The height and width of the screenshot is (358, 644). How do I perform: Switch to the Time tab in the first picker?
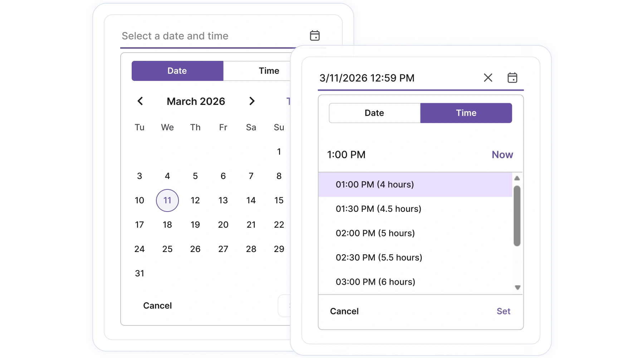pyautogui.click(x=269, y=71)
